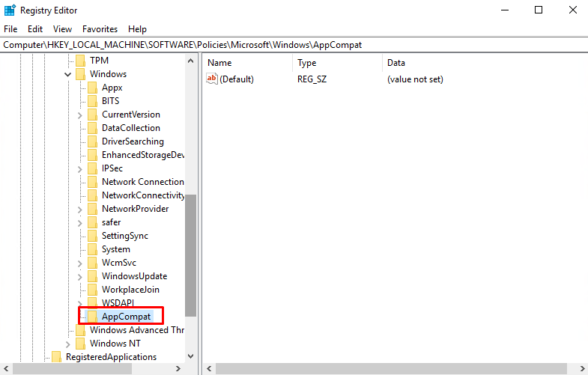The image size is (588, 375).
Task: Open the Edit menu
Action: [x=35, y=29]
